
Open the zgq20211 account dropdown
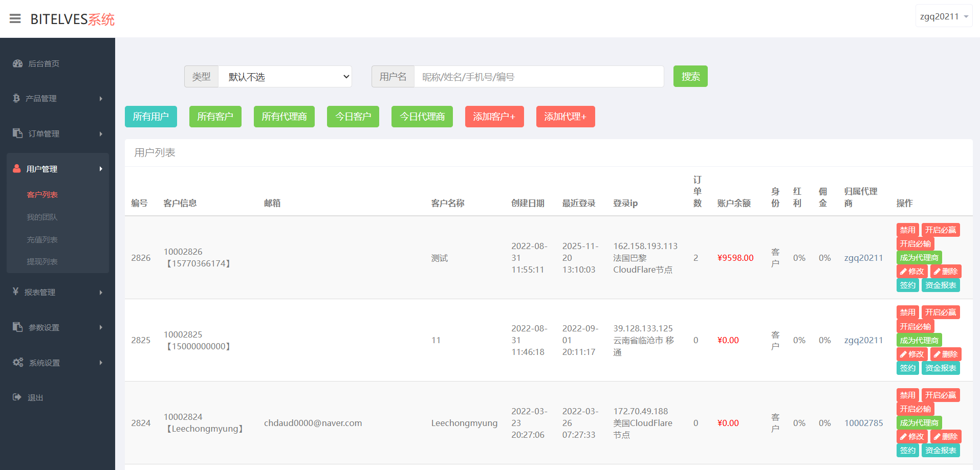944,16
